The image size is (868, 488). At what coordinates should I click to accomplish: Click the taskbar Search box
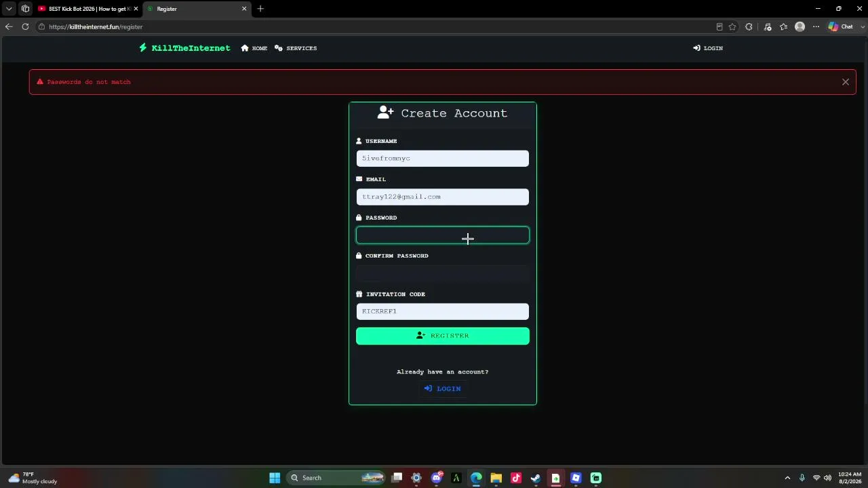tap(337, 478)
